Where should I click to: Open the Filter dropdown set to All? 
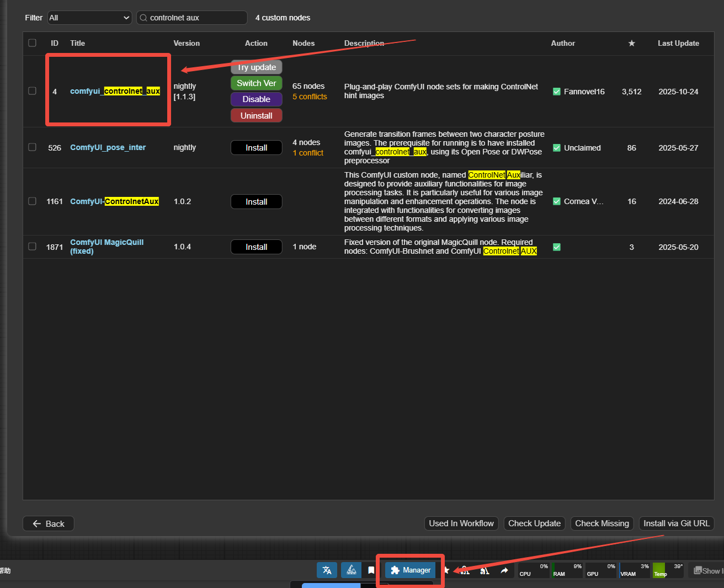(89, 18)
